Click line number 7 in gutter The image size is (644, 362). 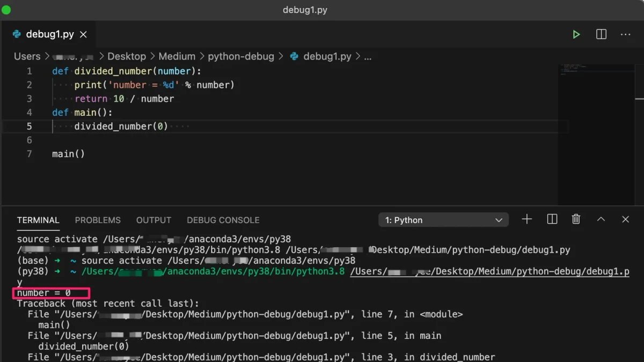coord(29,154)
